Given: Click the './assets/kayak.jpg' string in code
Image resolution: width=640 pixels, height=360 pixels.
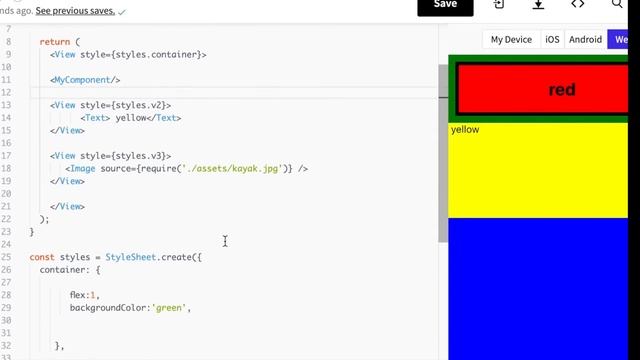Looking at the screenshot, I should coord(232,169).
